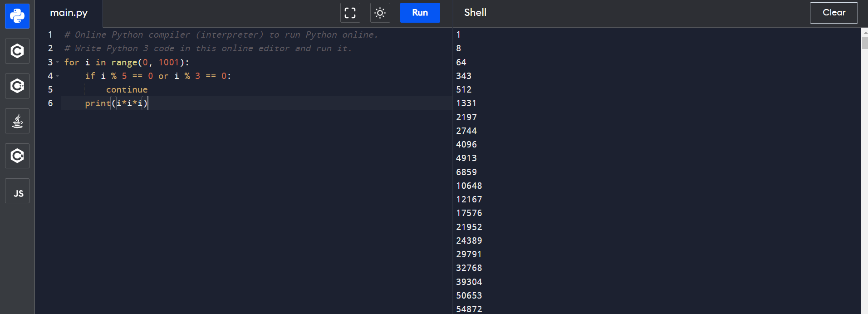Click the first comment line in editor
The height and width of the screenshot is (314, 868).
(221, 35)
